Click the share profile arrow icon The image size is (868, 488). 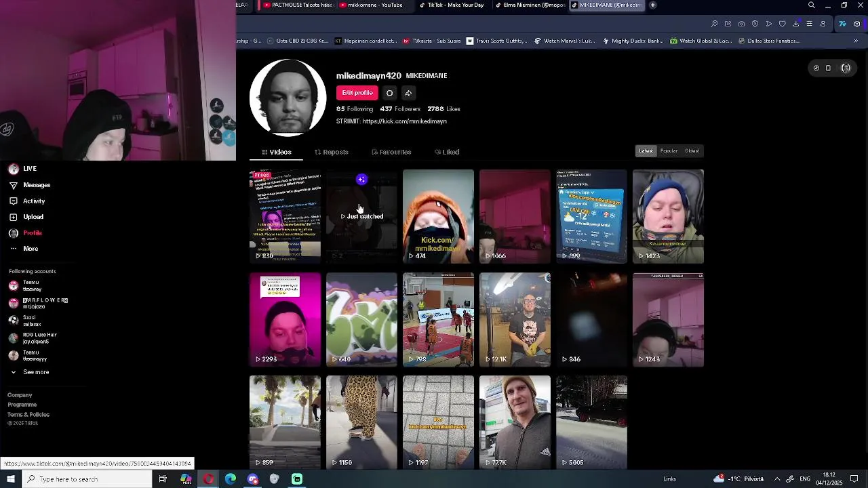click(408, 93)
